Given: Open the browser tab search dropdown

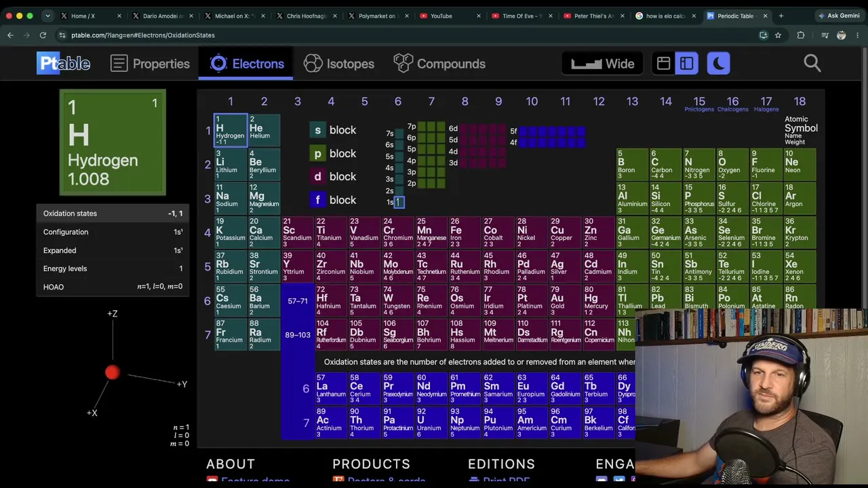Looking at the screenshot, I should click(x=47, y=16).
